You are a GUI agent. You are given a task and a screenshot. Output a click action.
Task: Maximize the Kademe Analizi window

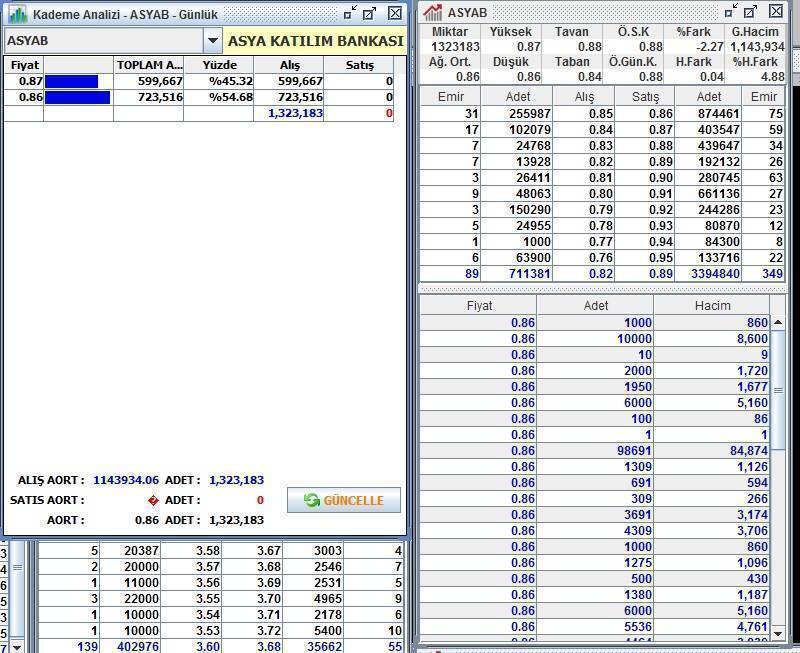click(370, 13)
